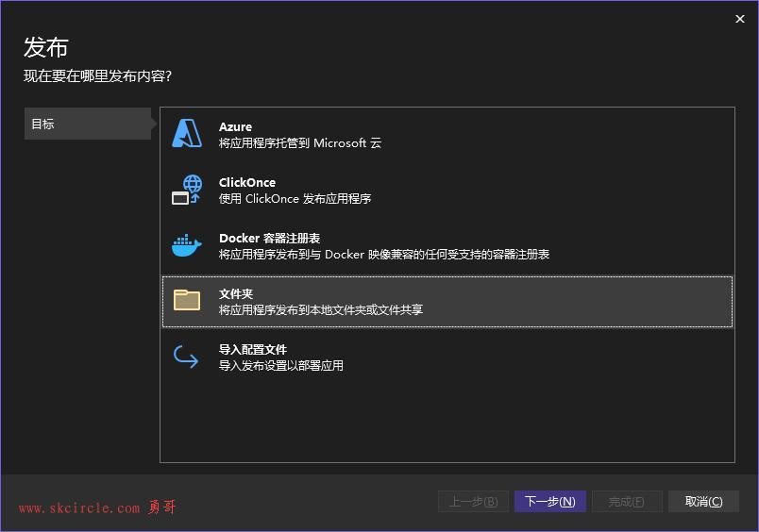
Task: Click description about Docker 映像兼容 registries
Action: [384, 255]
